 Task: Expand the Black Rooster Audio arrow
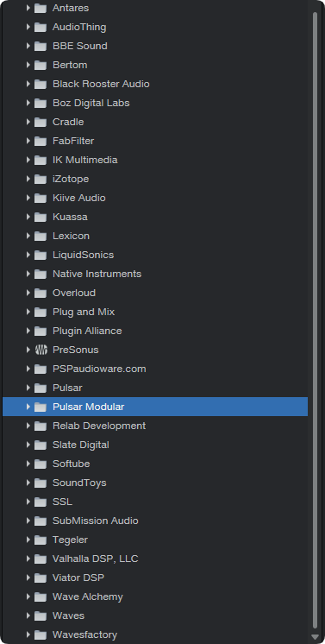[28, 84]
